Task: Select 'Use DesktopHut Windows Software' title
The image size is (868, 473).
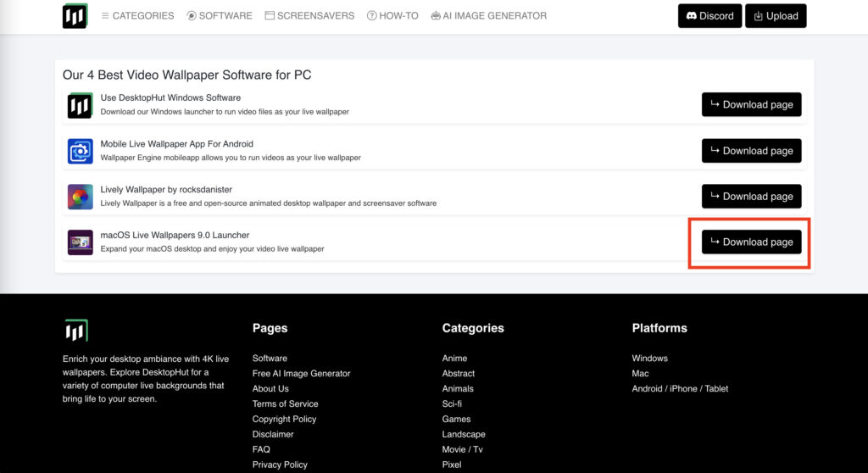Action: 170,97
